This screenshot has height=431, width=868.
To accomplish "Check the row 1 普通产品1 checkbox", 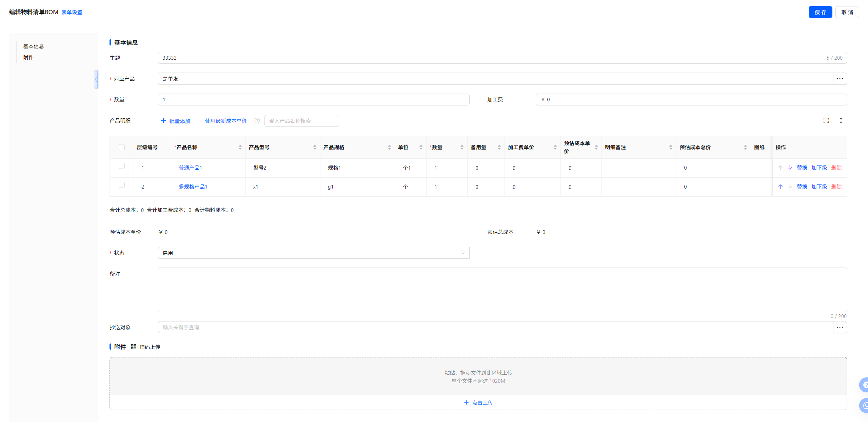I will [x=122, y=166].
